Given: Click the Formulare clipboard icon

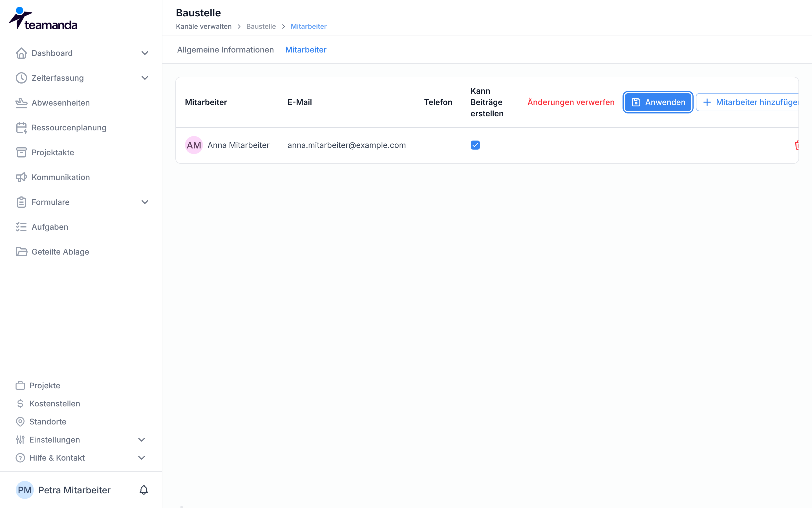Looking at the screenshot, I should coord(21,202).
